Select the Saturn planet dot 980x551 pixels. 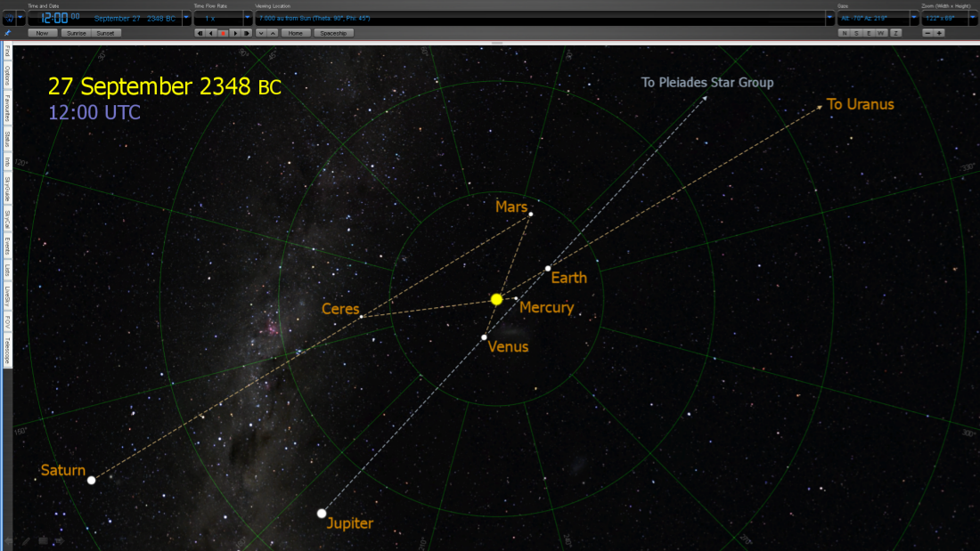coord(91,481)
